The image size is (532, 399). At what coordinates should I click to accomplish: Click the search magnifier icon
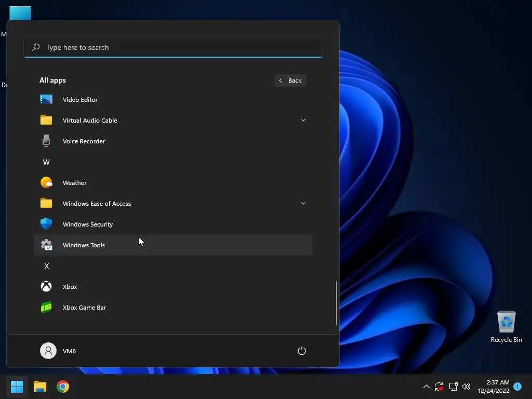click(36, 47)
